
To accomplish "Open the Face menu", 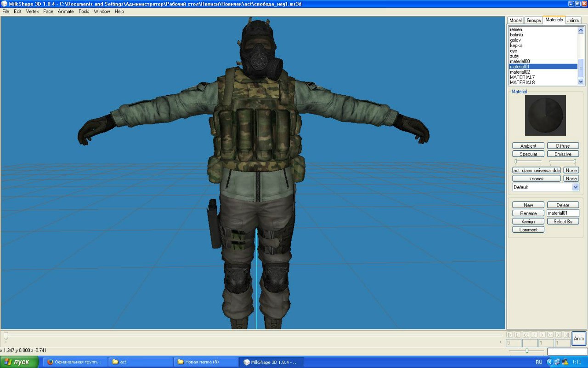I will [x=48, y=11].
